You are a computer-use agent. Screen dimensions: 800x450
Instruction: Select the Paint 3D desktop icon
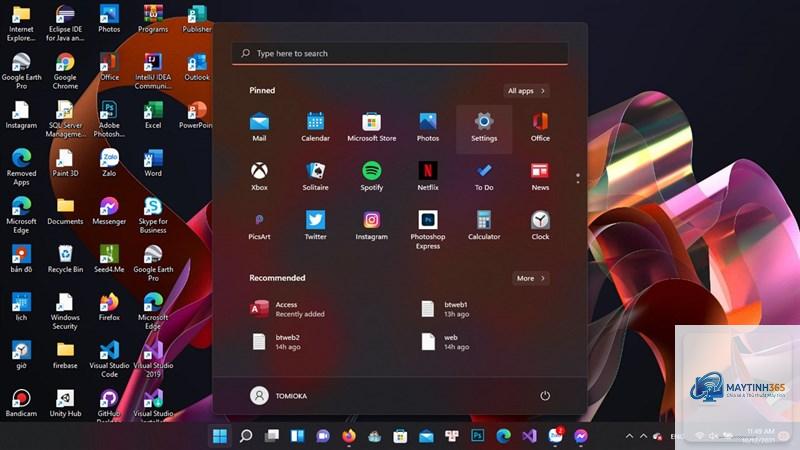coord(65,162)
